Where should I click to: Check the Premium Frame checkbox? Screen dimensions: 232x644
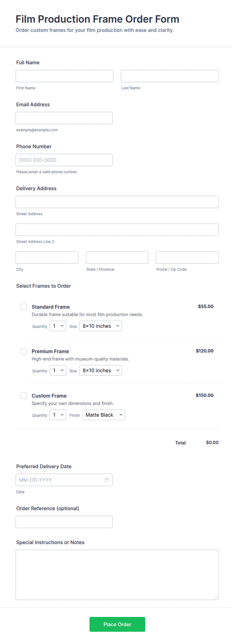tap(23, 351)
